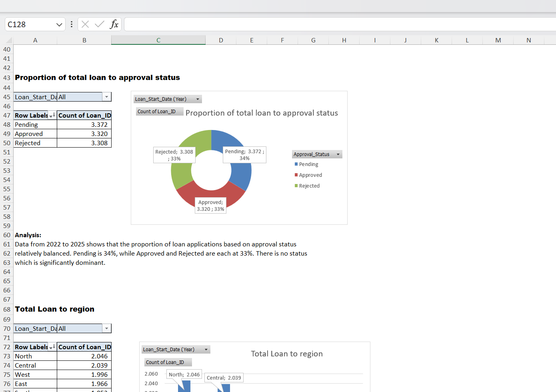Click the chart title Proportion of total loan to approval status
The image size is (556, 392).
(x=262, y=113)
